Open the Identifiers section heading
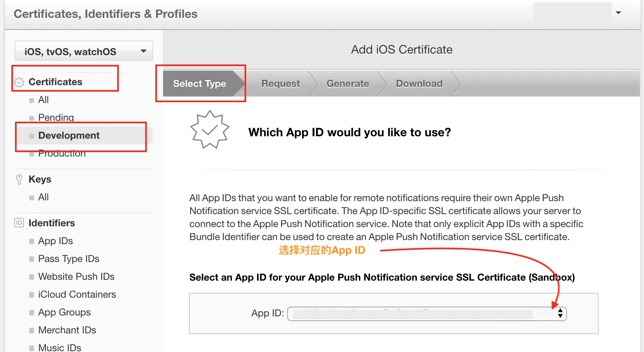The height and width of the screenshot is (352, 644). click(x=52, y=223)
